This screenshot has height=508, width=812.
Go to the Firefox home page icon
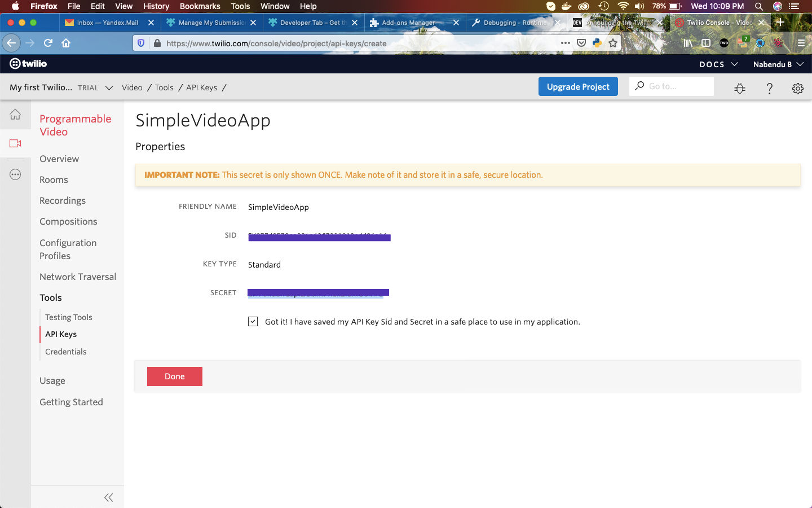point(66,43)
